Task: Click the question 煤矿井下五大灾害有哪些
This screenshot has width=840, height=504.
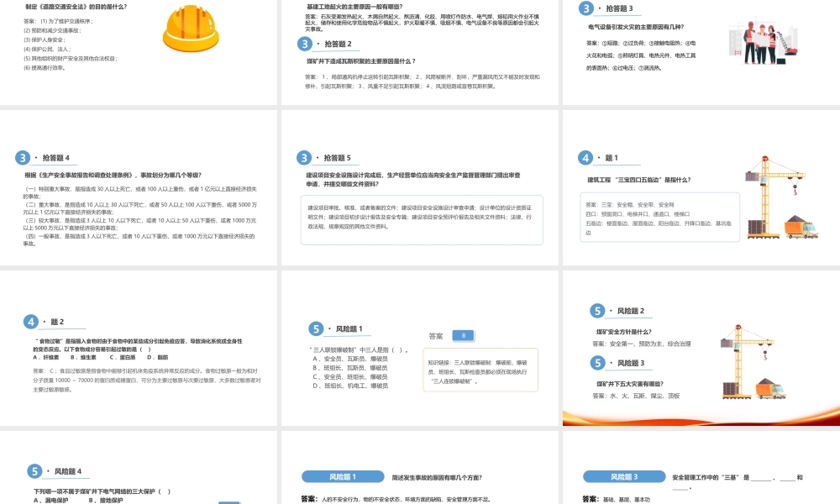Action: 629,384
